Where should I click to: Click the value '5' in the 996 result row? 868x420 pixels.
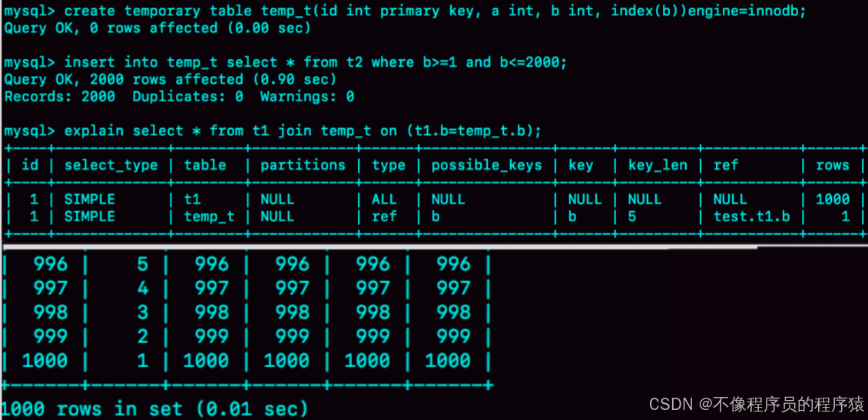[143, 264]
